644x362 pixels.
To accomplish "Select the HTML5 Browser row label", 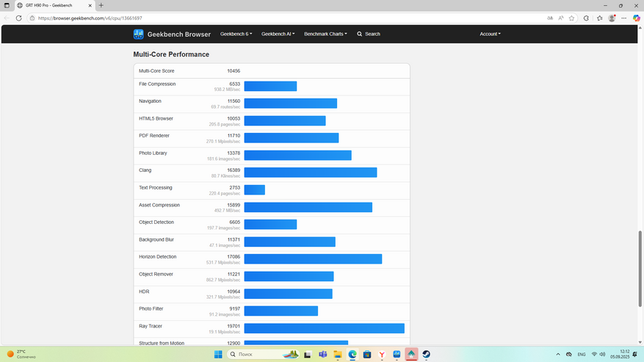I will [x=156, y=119].
